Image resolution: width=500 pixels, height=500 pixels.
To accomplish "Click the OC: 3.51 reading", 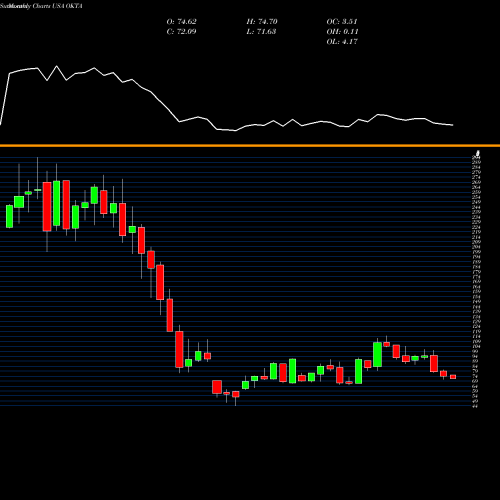I will coord(342,21).
